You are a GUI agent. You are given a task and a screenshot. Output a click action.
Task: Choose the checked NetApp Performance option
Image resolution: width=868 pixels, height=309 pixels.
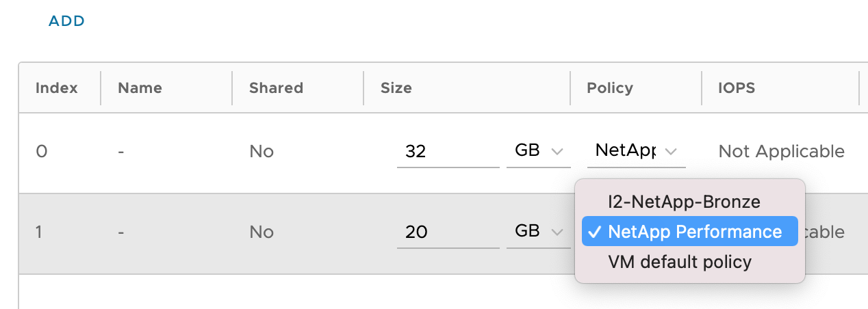(689, 232)
